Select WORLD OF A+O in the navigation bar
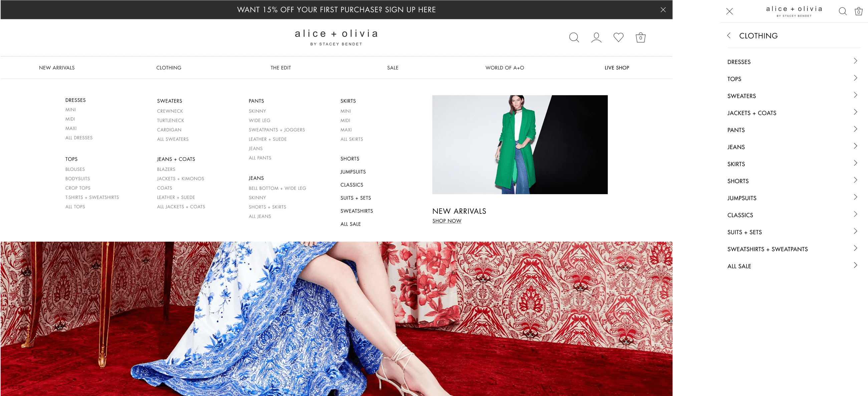This screenshot has height=396, width=868. (x=505, y=68)
